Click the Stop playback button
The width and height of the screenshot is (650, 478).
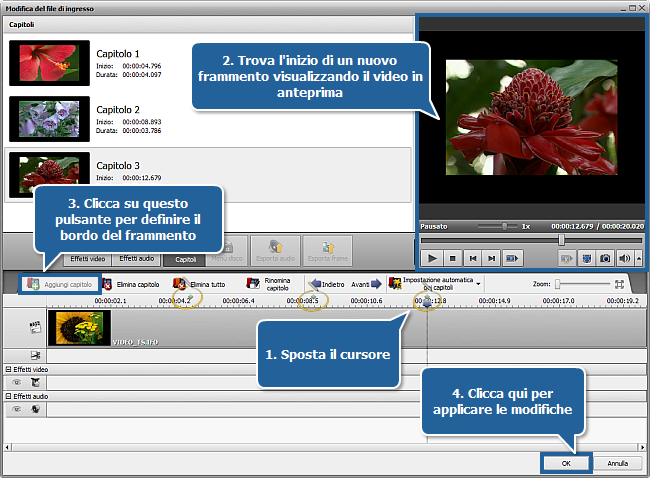[x=452, y=258]
